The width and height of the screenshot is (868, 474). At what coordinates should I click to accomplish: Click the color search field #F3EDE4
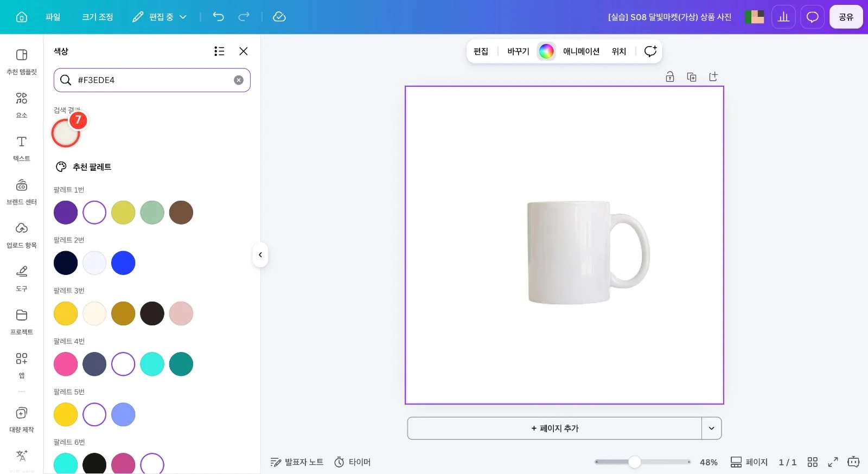click(x=152, y=80)
